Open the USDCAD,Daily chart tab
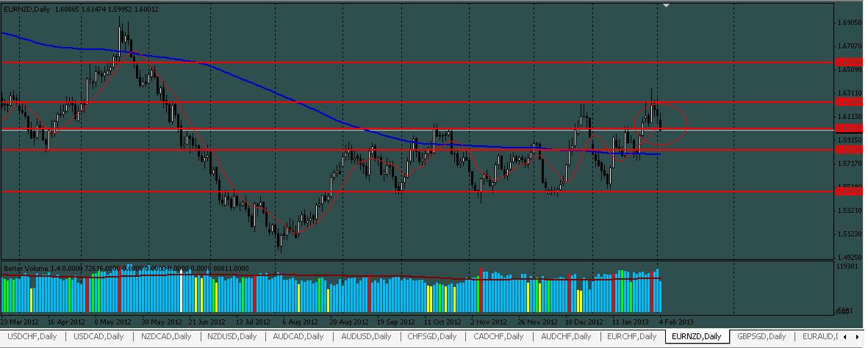 pyautogui.click(x=98, y=336)
